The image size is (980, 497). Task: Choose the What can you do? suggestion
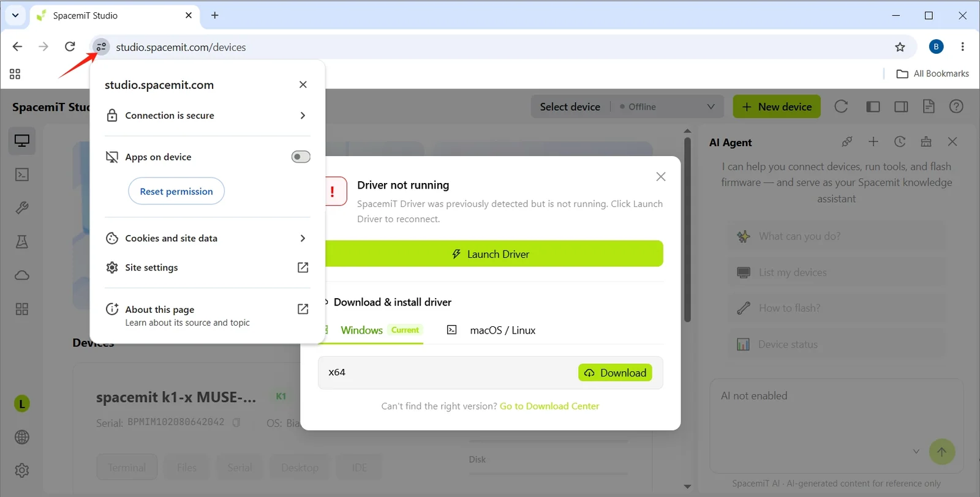coord(837,236)
